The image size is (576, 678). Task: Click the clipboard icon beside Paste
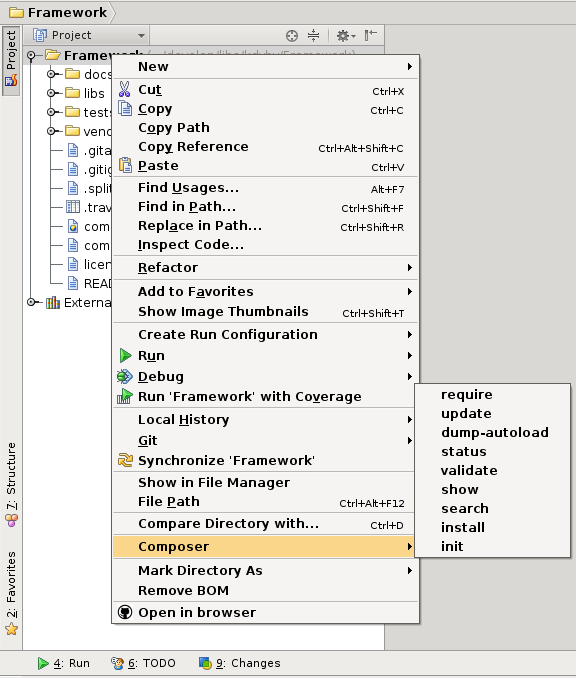[125, 165]
